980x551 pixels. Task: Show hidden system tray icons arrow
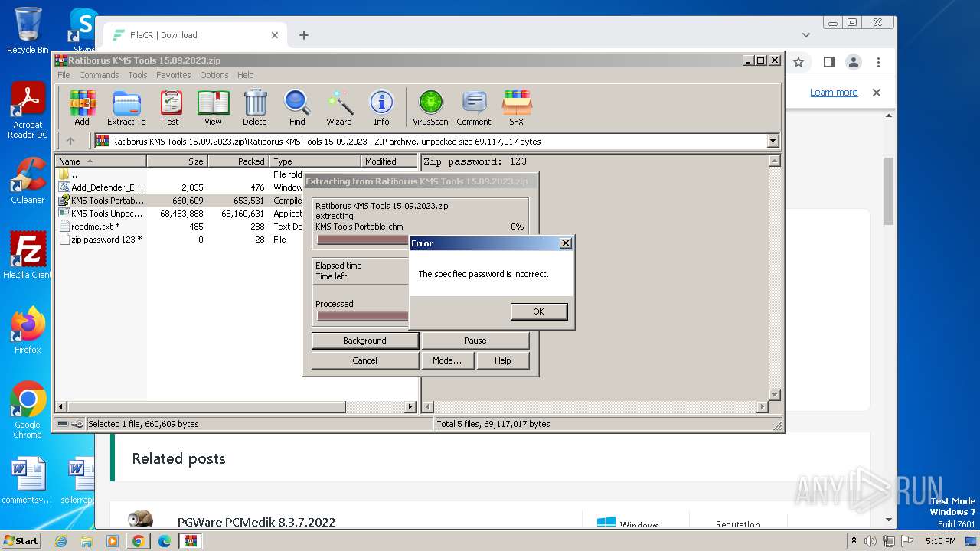coord(854,541)
